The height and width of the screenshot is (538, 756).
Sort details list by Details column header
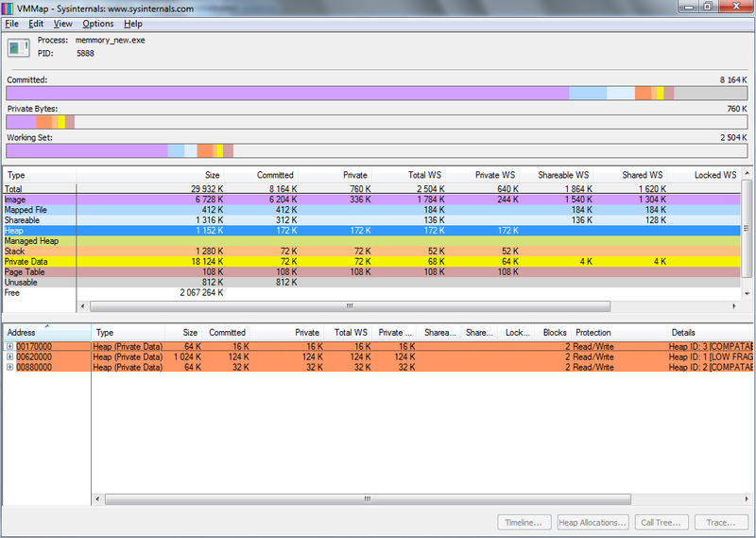(710, 333)
